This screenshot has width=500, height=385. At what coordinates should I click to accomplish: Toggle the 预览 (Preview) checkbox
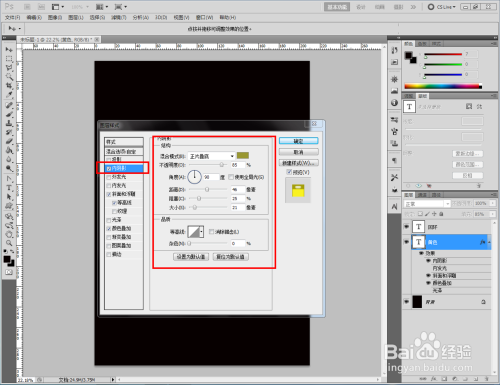tap(289, 172)
